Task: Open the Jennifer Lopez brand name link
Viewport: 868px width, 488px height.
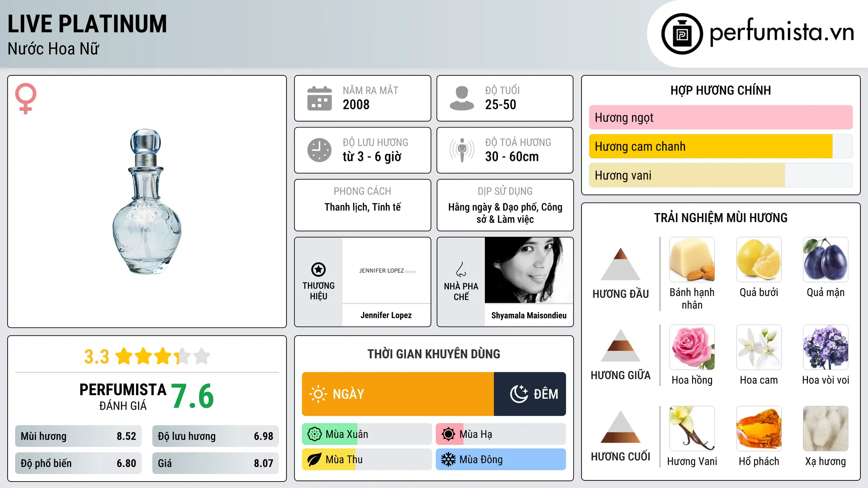Action: [x=386, y=315]
